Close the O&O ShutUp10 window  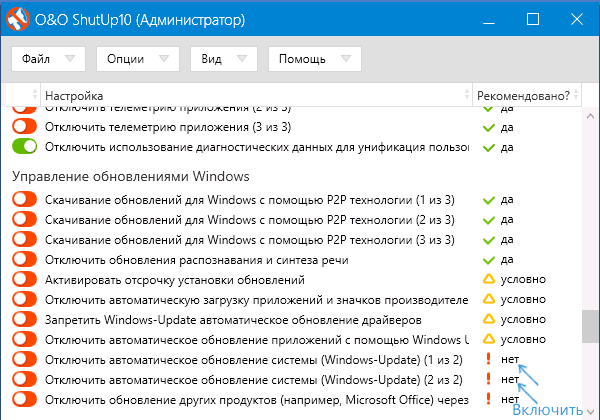pyautogui.click(x=577, y=19)
